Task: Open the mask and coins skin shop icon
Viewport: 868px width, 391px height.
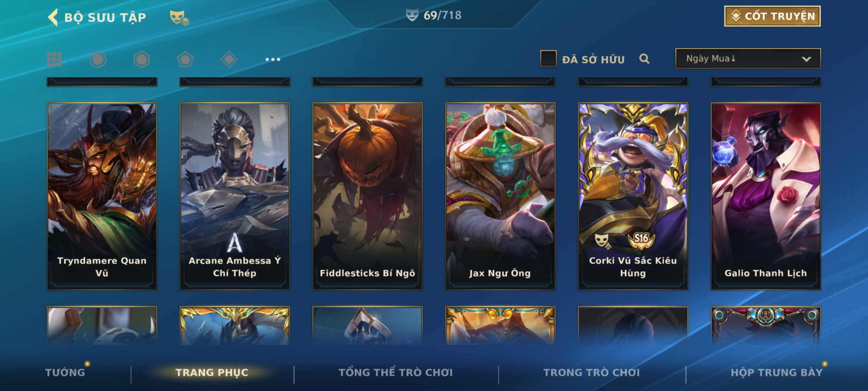Action: pyautogui.click(x=179, y=18)
